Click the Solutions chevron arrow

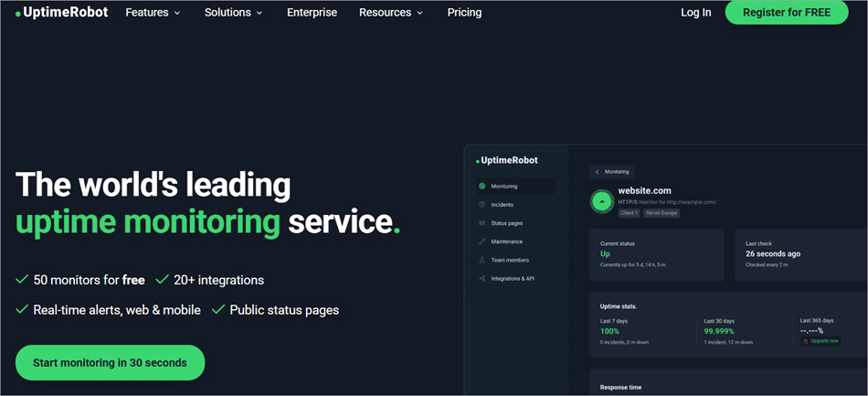click(259, 13)
